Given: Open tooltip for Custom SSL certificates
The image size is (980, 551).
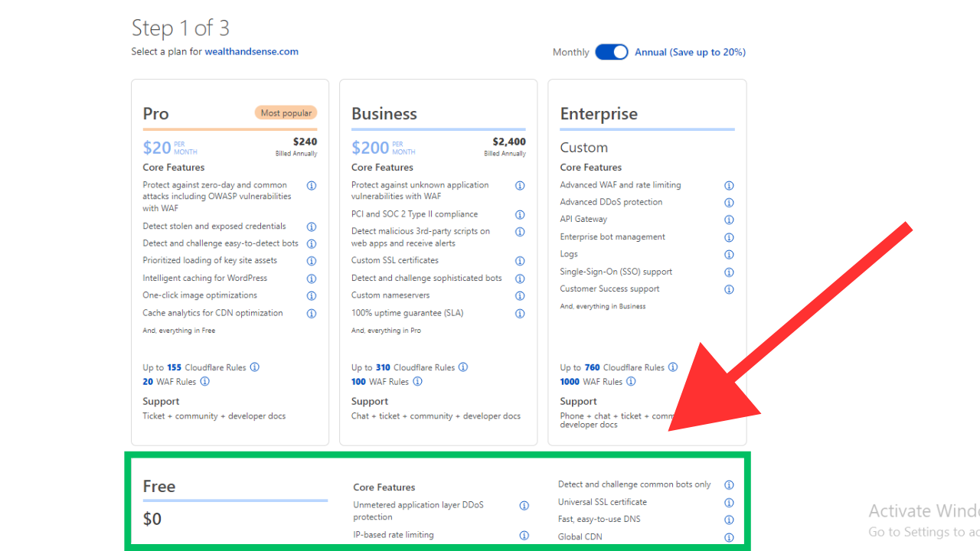Looking at the screenshot, I should 520,261.
